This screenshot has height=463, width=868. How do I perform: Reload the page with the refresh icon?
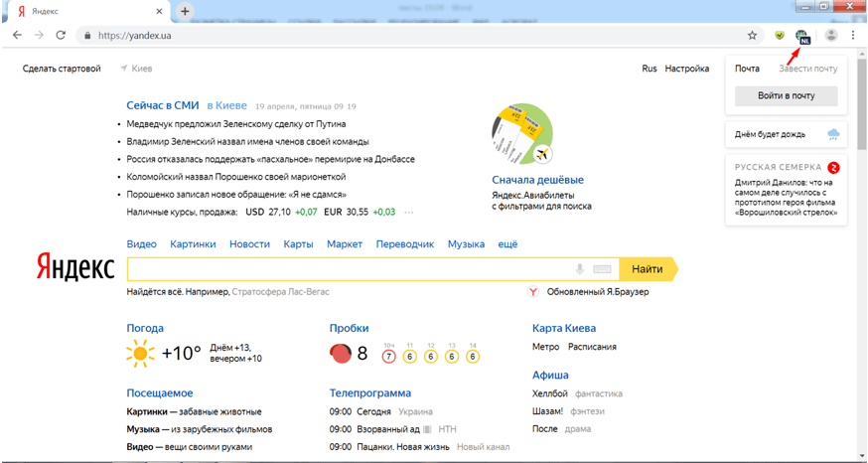click(x=61, y=35)
